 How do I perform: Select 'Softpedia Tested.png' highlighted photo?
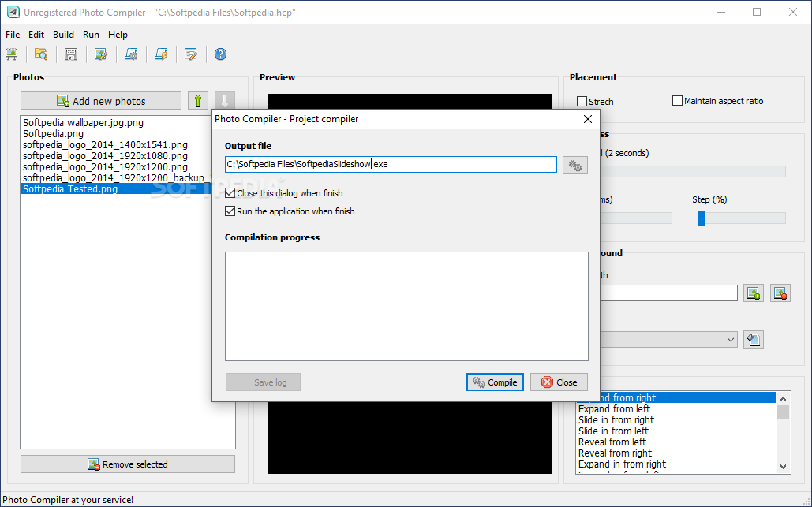117,188
